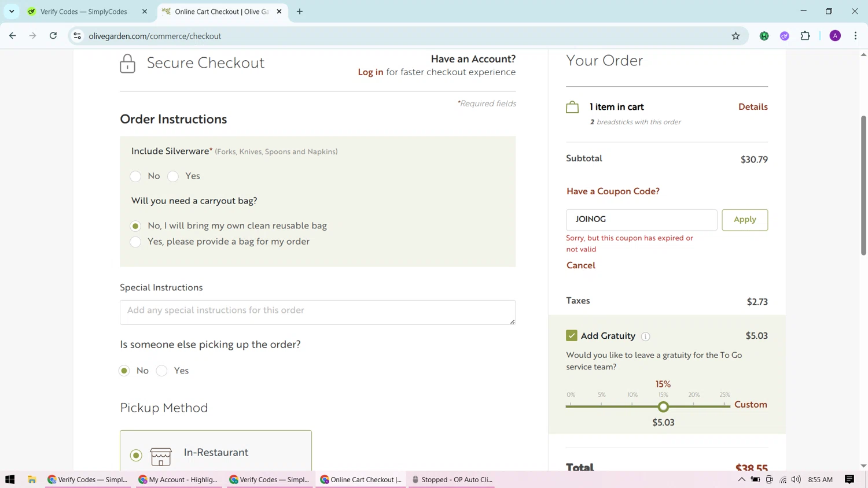
Task: Uncheck the Add Gratuity checkbox
Action: [572, 336]
